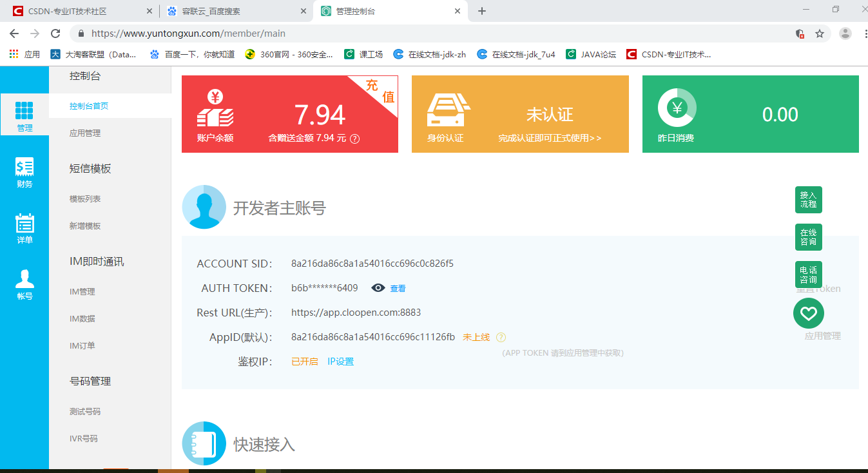Click the 充值 corner ribbon on balance card
This screenshot has width=868, height=473.
click(379, 92)
